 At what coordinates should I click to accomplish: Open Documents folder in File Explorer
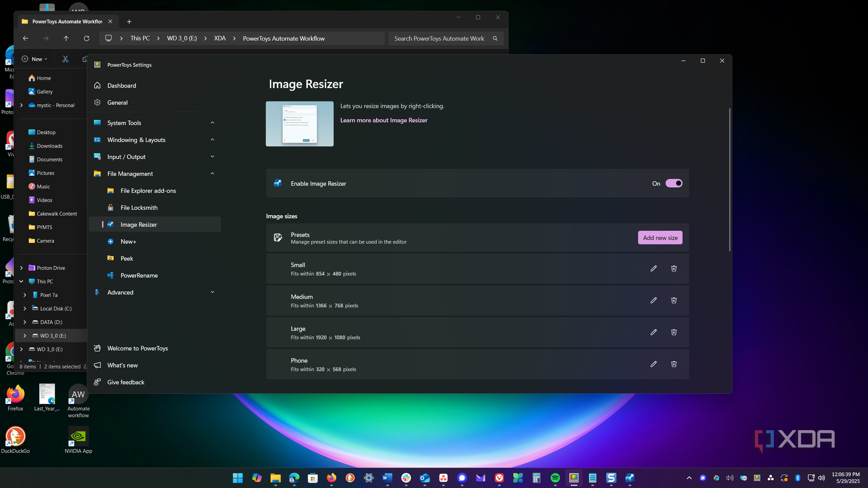[x=51, y=159]
